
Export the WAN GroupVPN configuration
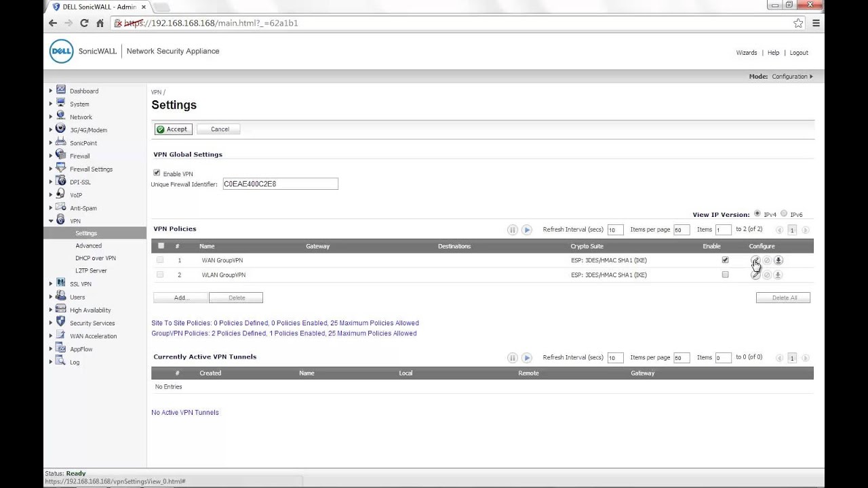click(778, 260)
